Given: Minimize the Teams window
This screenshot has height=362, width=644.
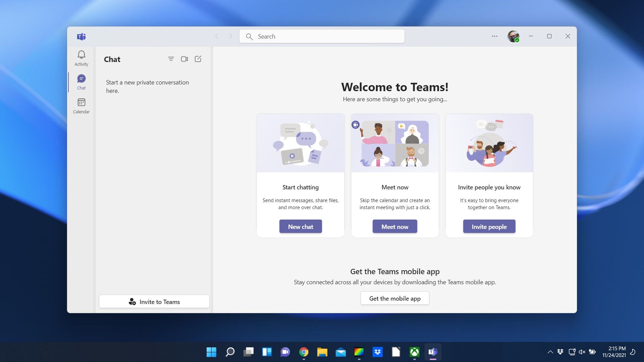Looking at the screenshot, I should point(531,36).
